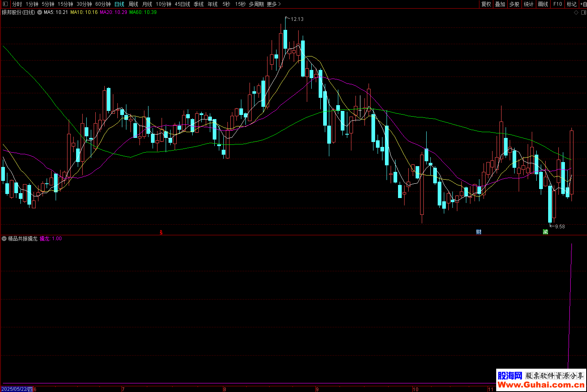The image size is (587, 392).
Task: Click the 2025/05/22 date label on the timeline
Action: [17, 389]
